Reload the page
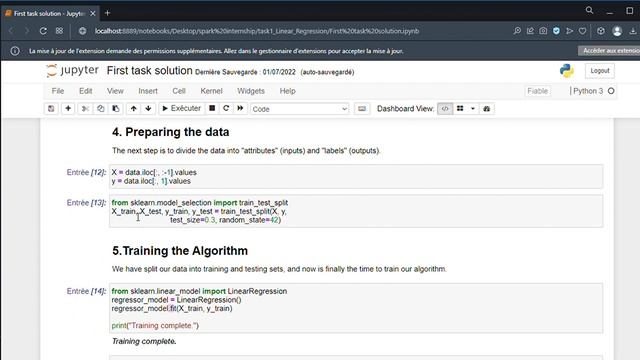This screenshot has height=360, width=640. [43, 31]
